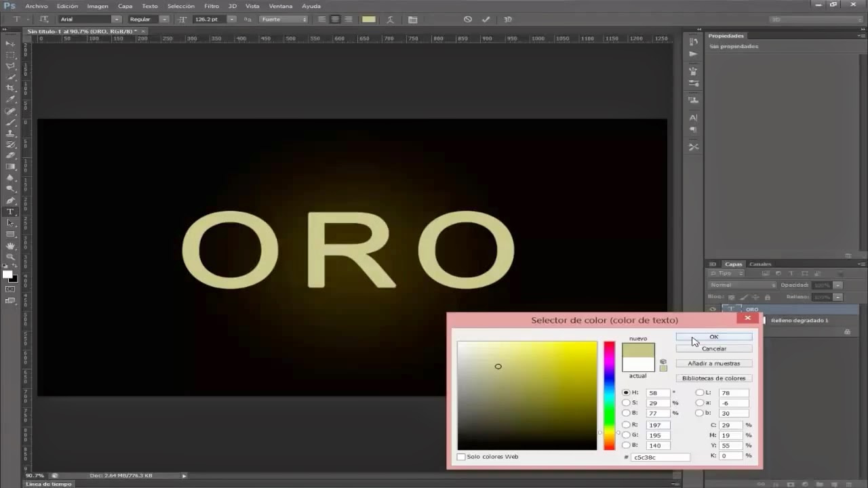The height and width of the screenshot is (488, 868).
Task: Click the text color swatch in options bar
Action: coord(369,19)
